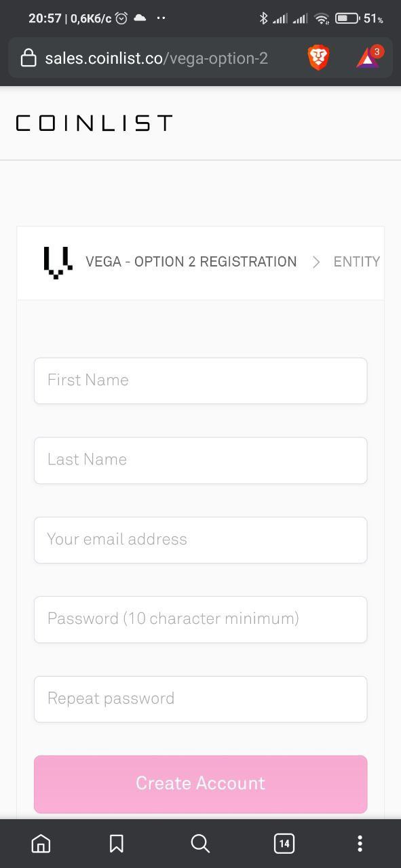Click the breadcrumb chevron arrow

coord(316,262)
